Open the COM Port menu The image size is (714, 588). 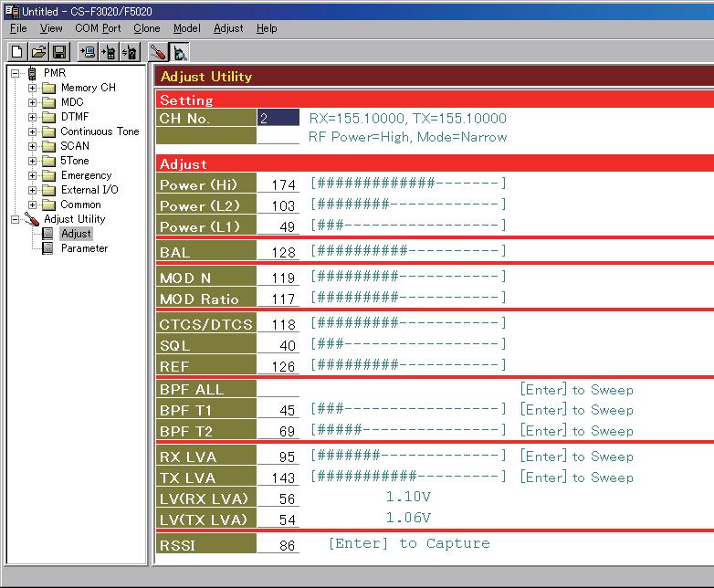(98, 28)
